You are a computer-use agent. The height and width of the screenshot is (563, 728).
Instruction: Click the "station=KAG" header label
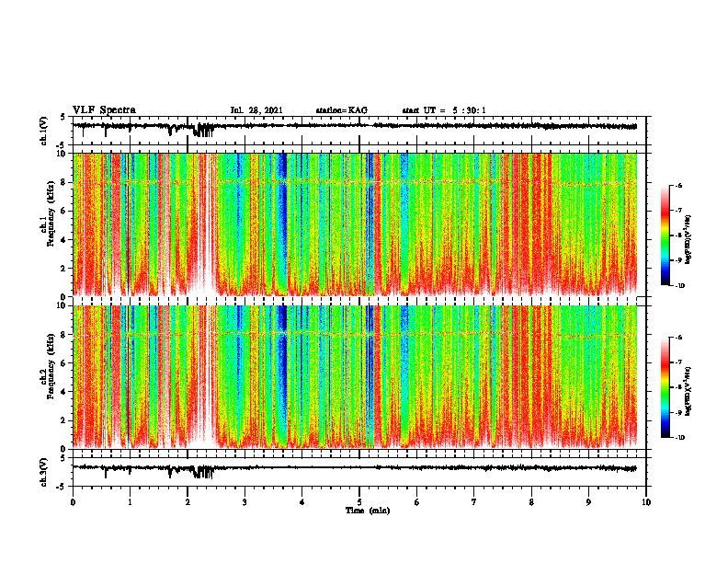(342, 110)
